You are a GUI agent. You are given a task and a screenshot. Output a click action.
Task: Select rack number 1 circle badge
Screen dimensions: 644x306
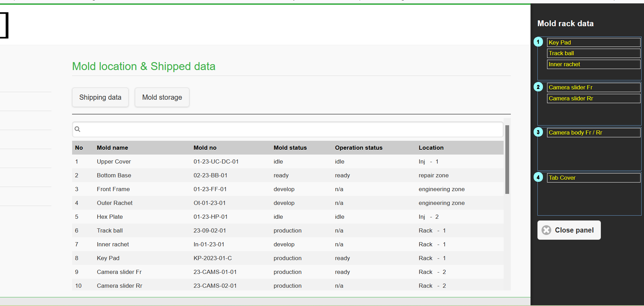click(x=538, y=42)
